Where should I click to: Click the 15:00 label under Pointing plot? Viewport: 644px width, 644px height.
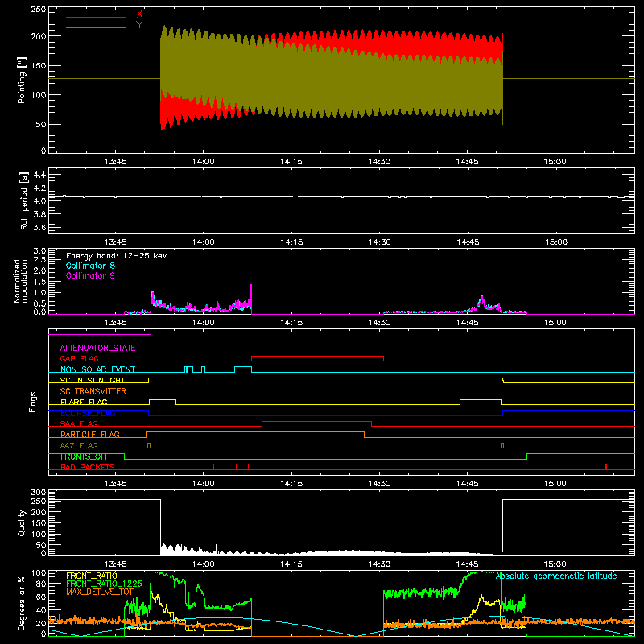coord(555,162)
